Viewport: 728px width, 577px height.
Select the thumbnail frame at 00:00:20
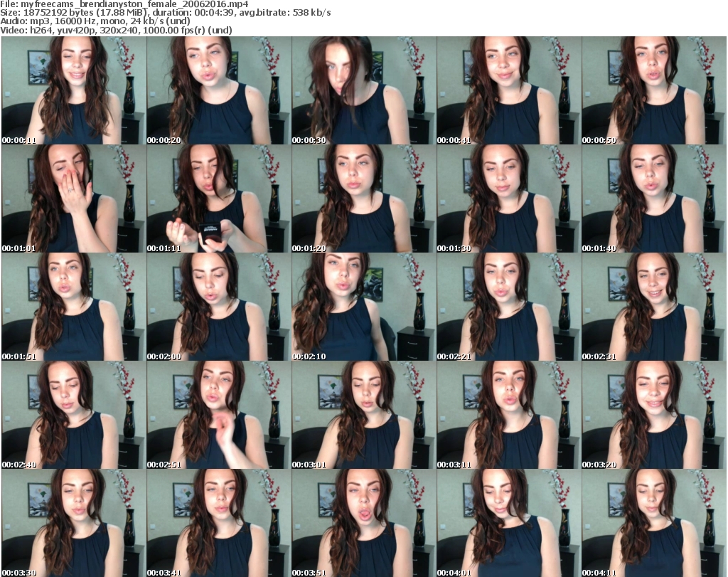(x=219, y=90)
